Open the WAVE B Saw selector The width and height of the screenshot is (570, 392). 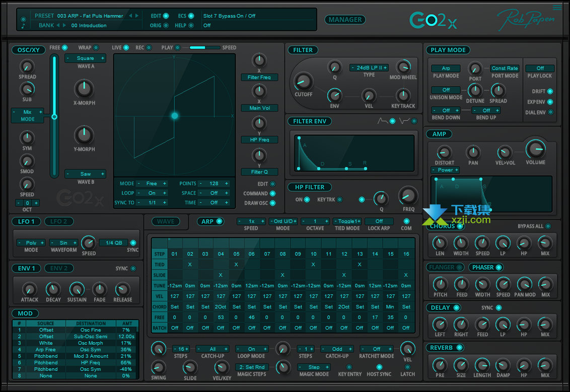(86, 174)
